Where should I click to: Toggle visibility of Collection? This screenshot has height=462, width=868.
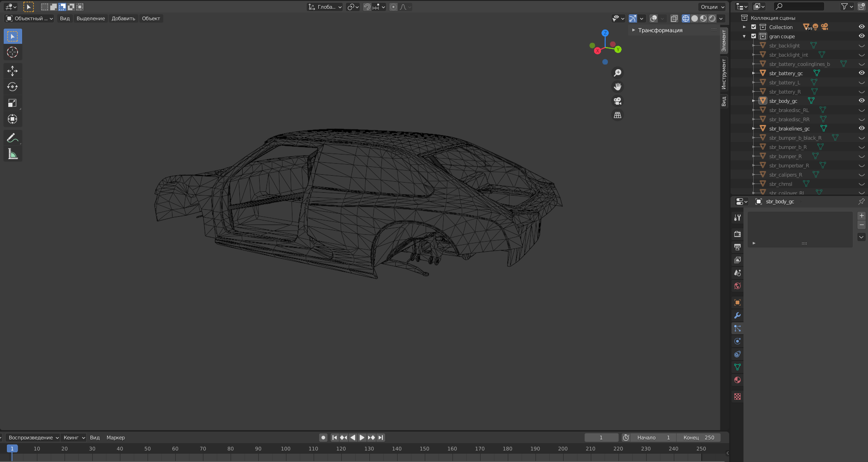tap(861, 27)
